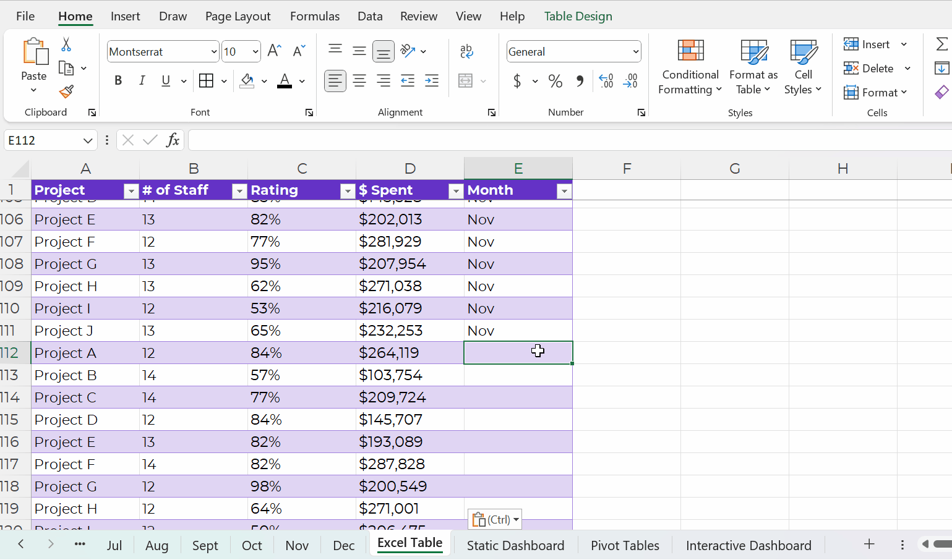Click the Clear eraser icon
The width and height of the screenshot is (952, 560).
[941, 92]
